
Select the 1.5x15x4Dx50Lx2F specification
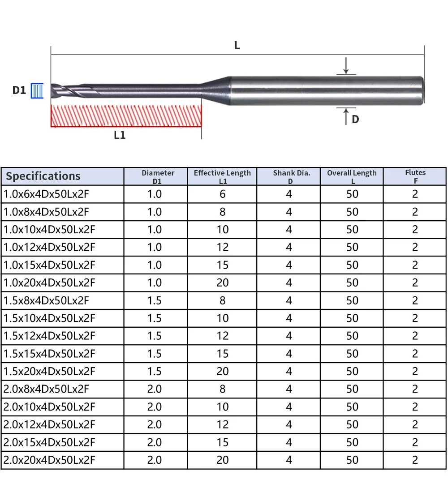pos(49,354)
